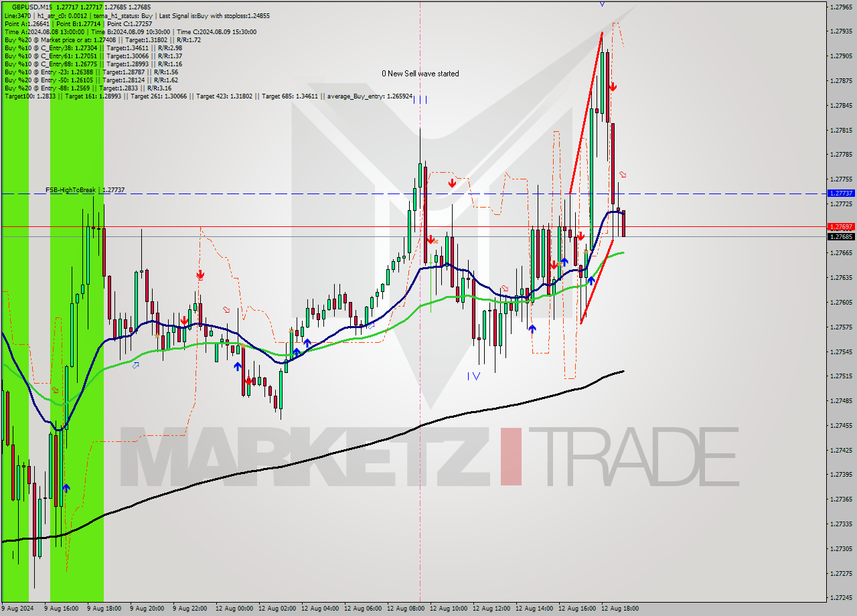Click the '12 Aug 00:00' time axis label

pos(234,609)
